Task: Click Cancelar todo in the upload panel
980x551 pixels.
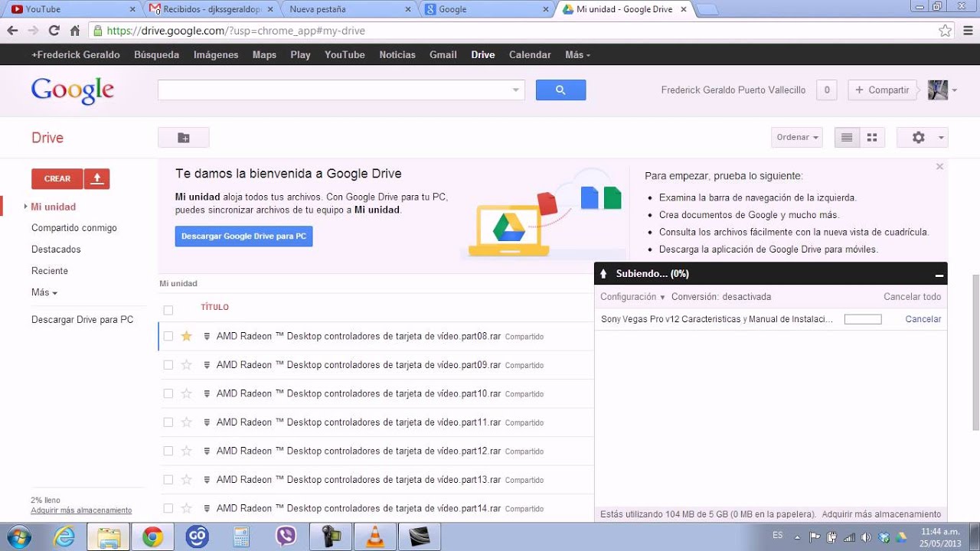Action: coord(913,297)
